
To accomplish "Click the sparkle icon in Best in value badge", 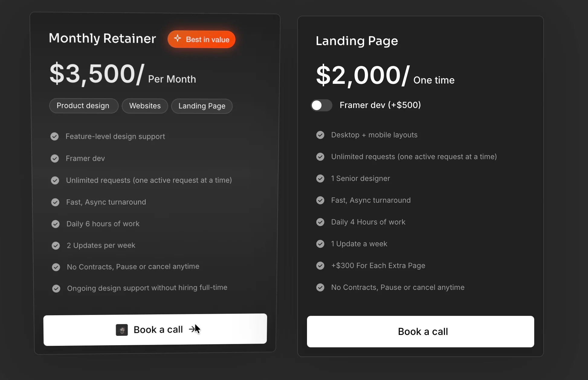I will [x=178, y=38].
